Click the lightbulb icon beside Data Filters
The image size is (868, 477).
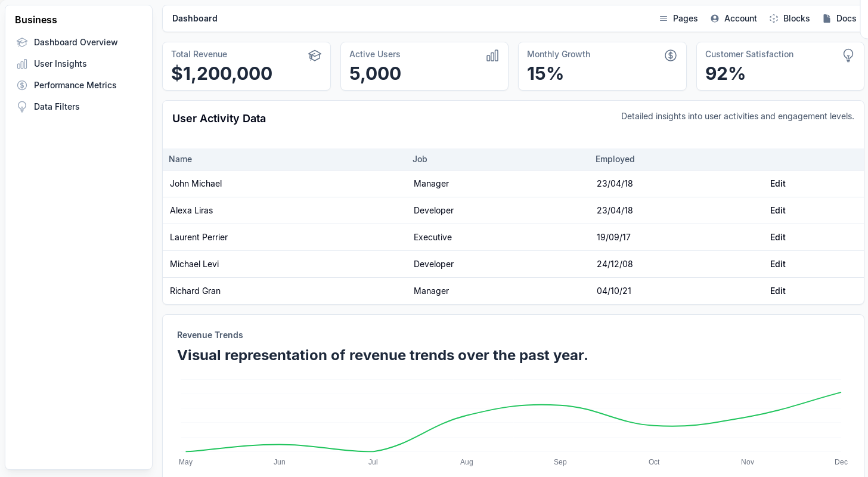[22, 107]
